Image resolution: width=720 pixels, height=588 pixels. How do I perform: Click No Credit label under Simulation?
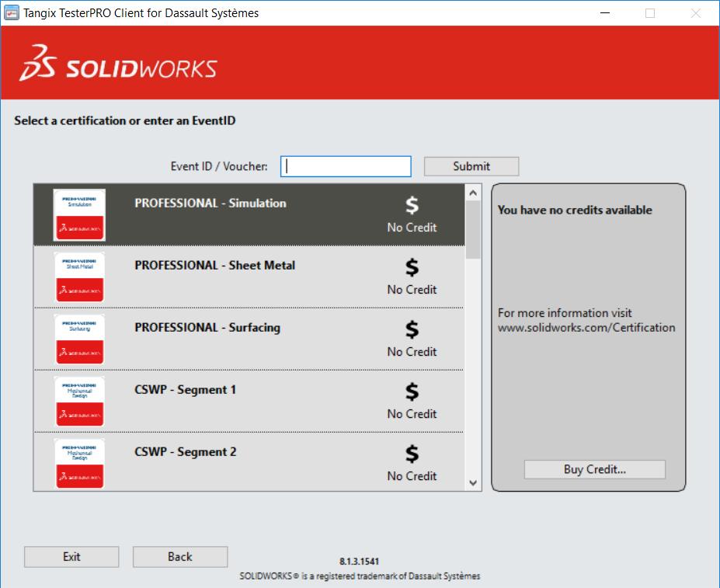(x=412, y=228)
